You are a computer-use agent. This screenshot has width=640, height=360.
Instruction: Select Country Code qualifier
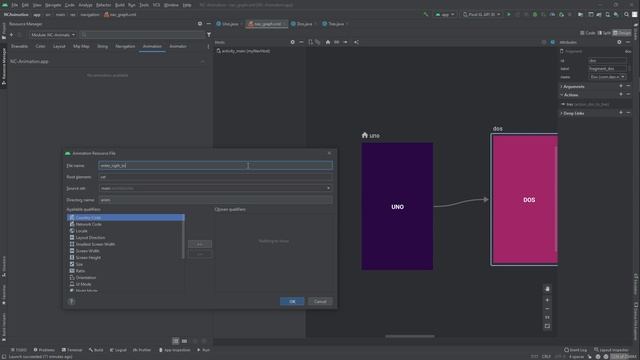[126, 218]
